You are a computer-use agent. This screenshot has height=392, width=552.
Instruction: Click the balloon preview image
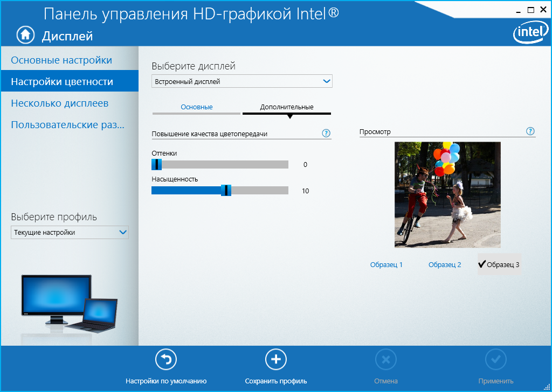(x=447, y=194)
